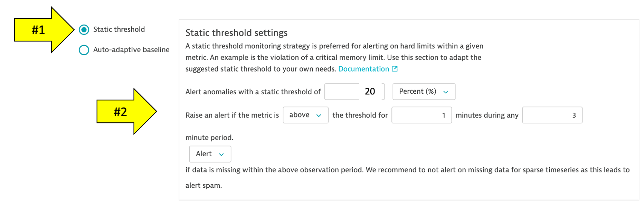Expand the 'above' comparison dropdown

tap(305, 115)
